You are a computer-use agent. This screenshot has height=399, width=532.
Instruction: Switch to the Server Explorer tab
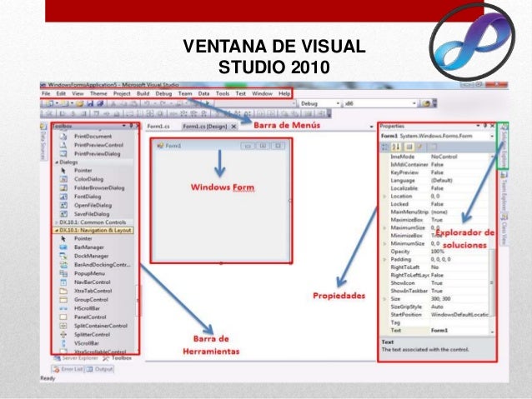76,358
